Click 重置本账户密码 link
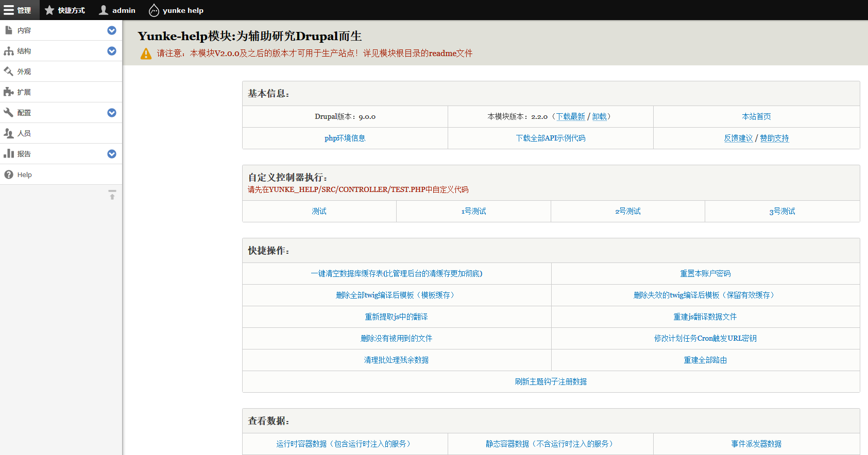The height and width of the screenshot is (455, 868). [706, 274]
